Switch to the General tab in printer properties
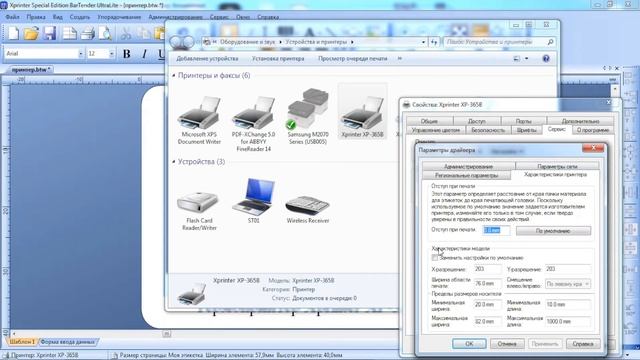This screenshot has height=360, width=640. pyautogui.click(x=429, y=121)
